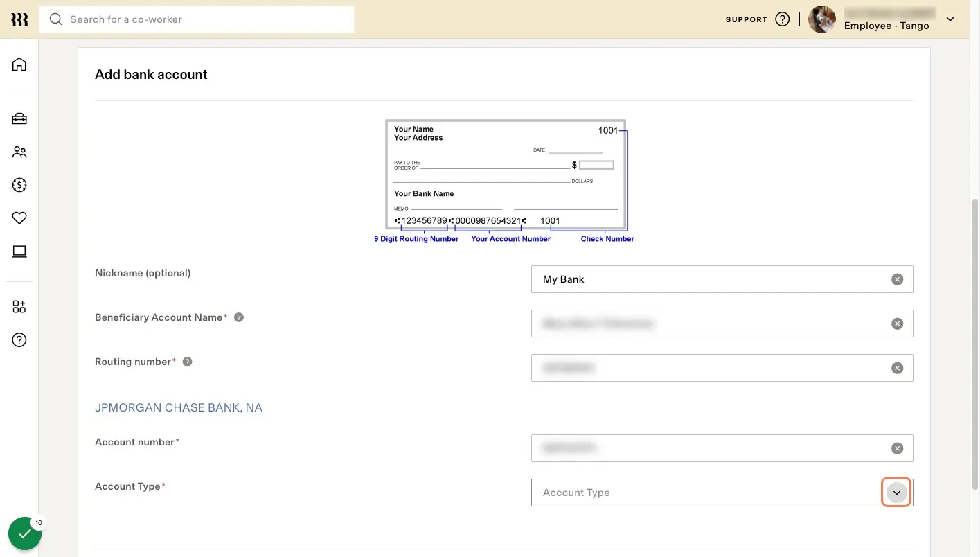Click the user profile avatar photo
Screen dimensions: 980x557
(x=822, y=19)
